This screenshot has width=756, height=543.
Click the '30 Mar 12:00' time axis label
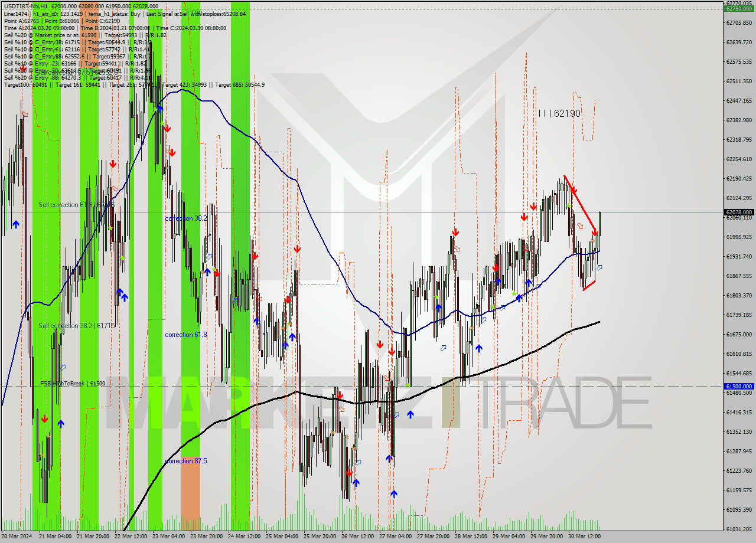[584, 537]
